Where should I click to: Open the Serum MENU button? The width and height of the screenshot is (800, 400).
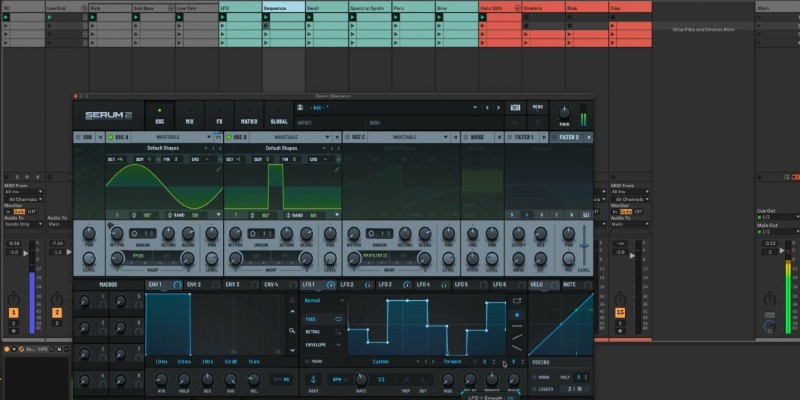pos(538,107)
